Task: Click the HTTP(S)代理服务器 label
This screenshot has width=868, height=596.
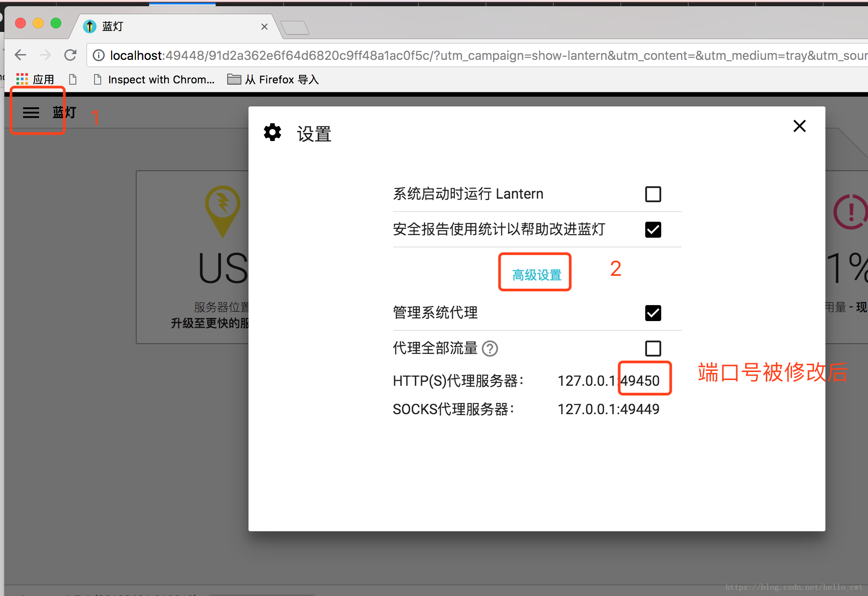Action: (458, 381)
